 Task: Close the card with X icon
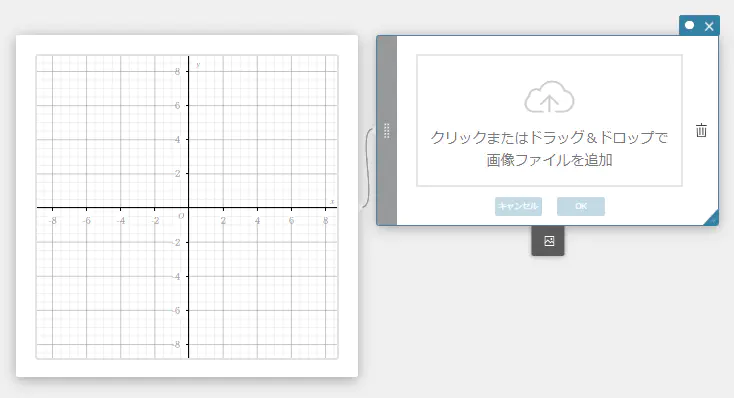pos(709,26)
